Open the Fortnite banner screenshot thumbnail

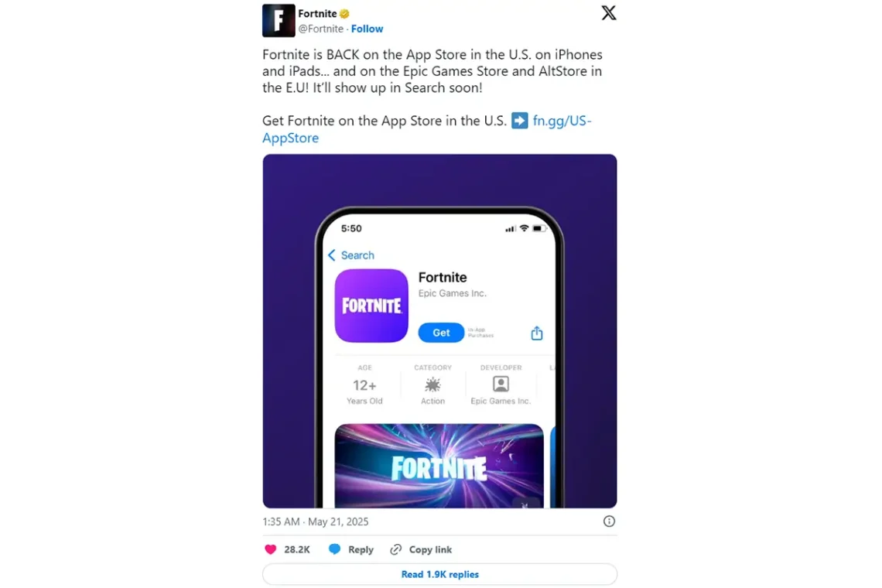(439, 466)
